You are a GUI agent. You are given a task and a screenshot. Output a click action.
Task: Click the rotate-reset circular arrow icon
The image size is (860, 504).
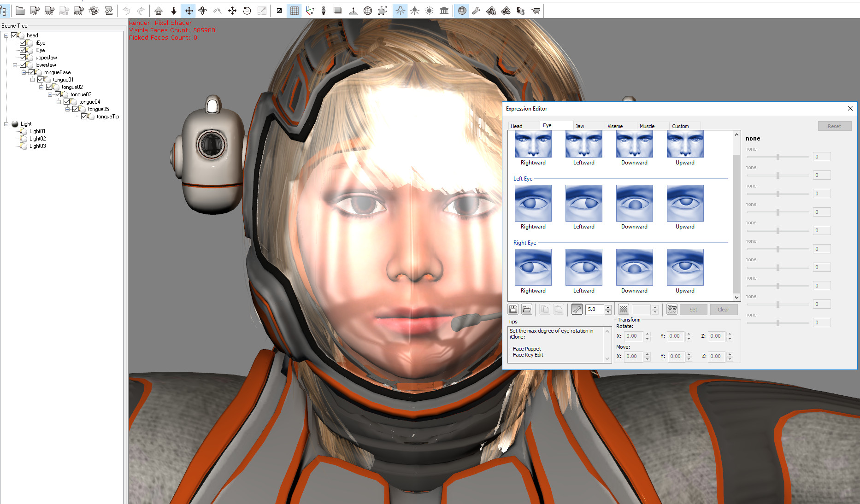click(x=247, y=11)
